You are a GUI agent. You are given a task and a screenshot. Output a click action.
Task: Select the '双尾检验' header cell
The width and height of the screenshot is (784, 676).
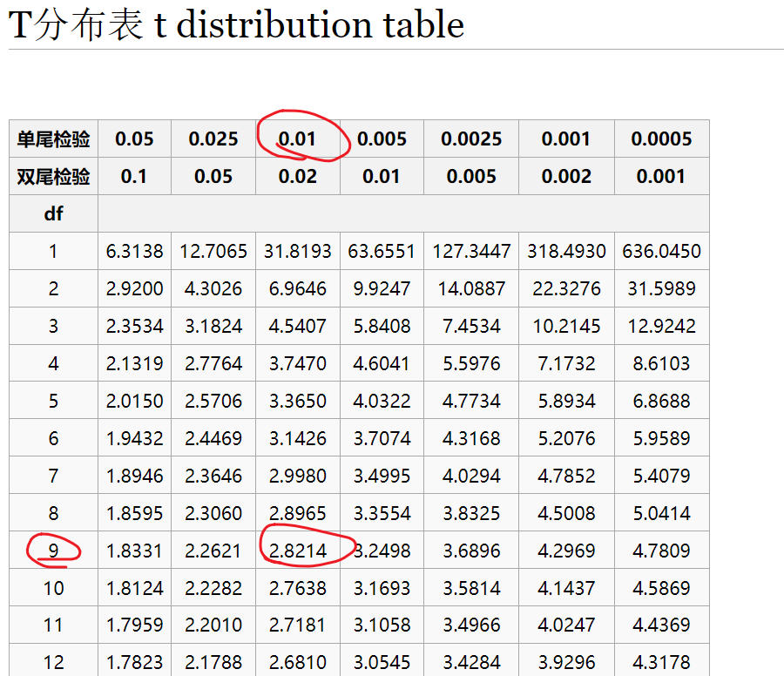(53, 177)
